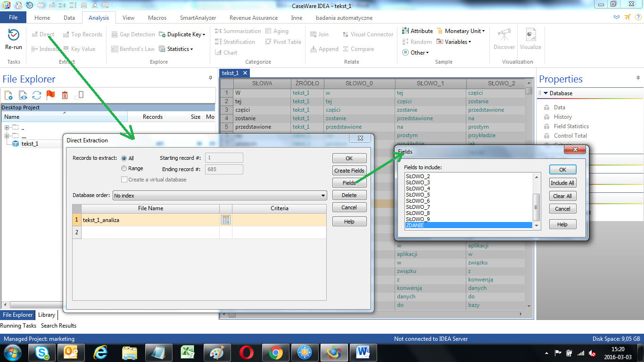Click the Create Fields button
The image size is (644, 362).
pyautogui.click(x=349, y=171)
